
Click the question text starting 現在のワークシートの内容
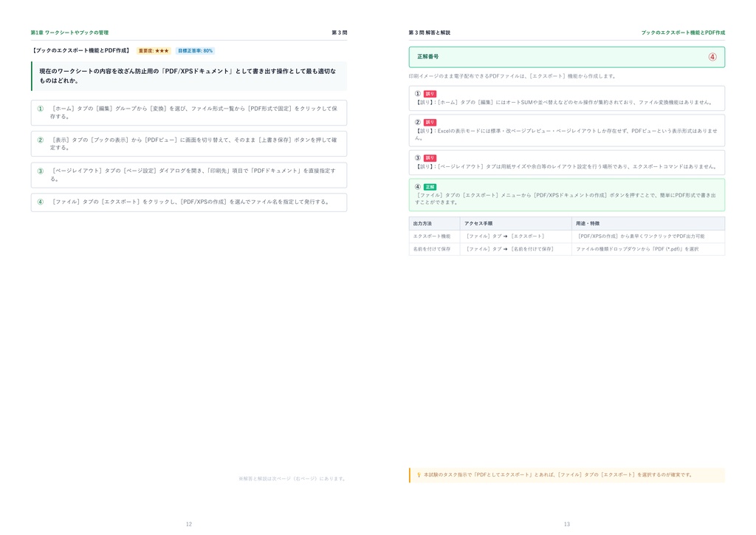[x=188, y=75]
